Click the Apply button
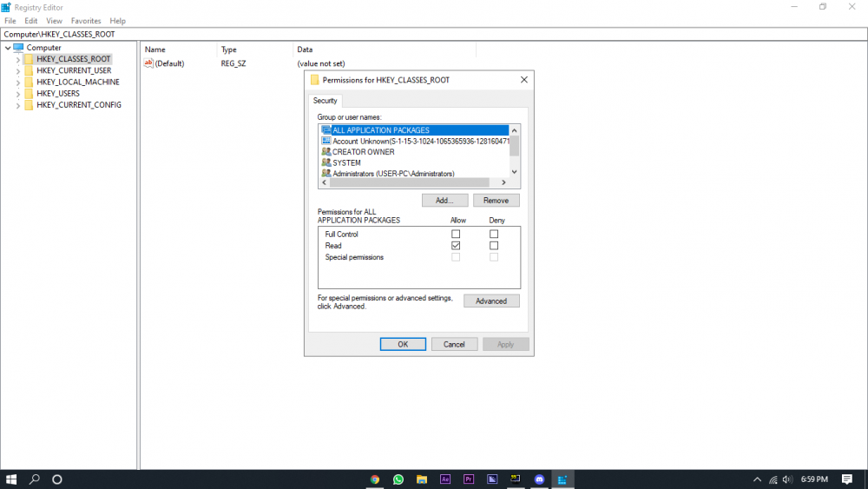This screenshot has width=868, height=489. point(505,344)
